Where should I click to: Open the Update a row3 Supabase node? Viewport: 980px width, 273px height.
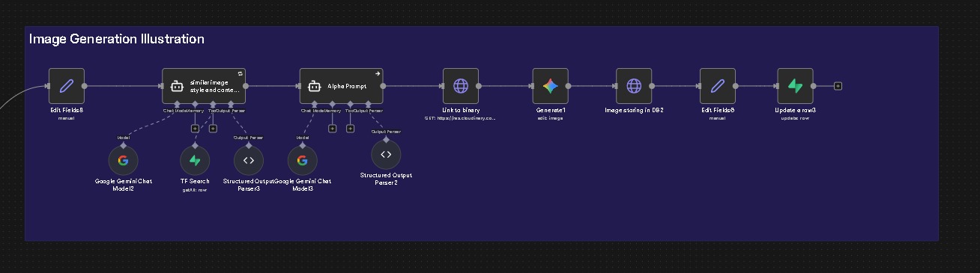(x=795, y=86)
